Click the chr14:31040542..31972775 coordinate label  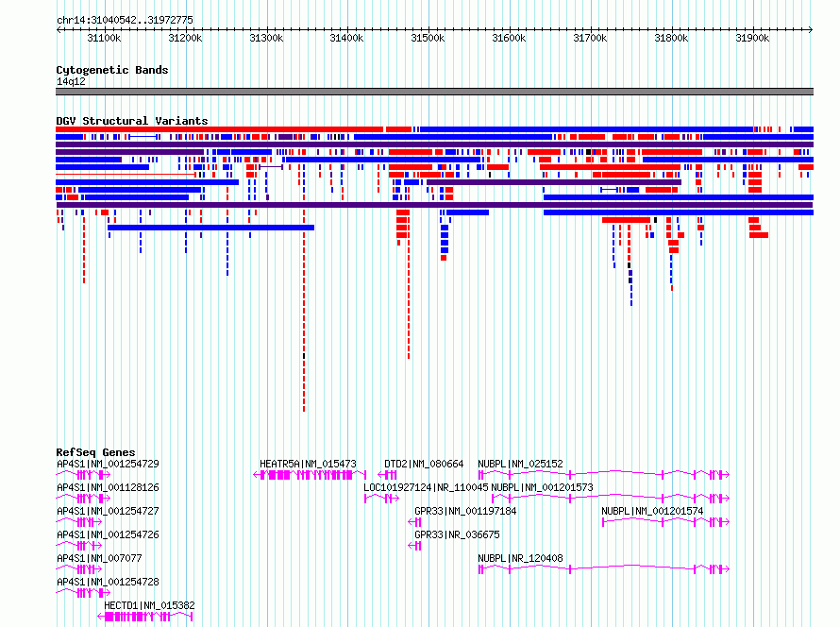tap(125, 20)
